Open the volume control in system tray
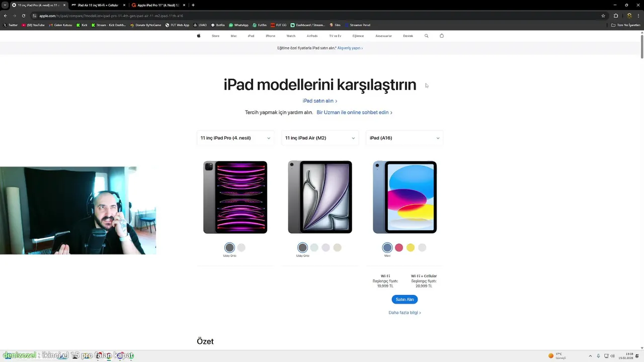Screen dimensions: 644x362 pyautogui.click(x=612, y=356)
